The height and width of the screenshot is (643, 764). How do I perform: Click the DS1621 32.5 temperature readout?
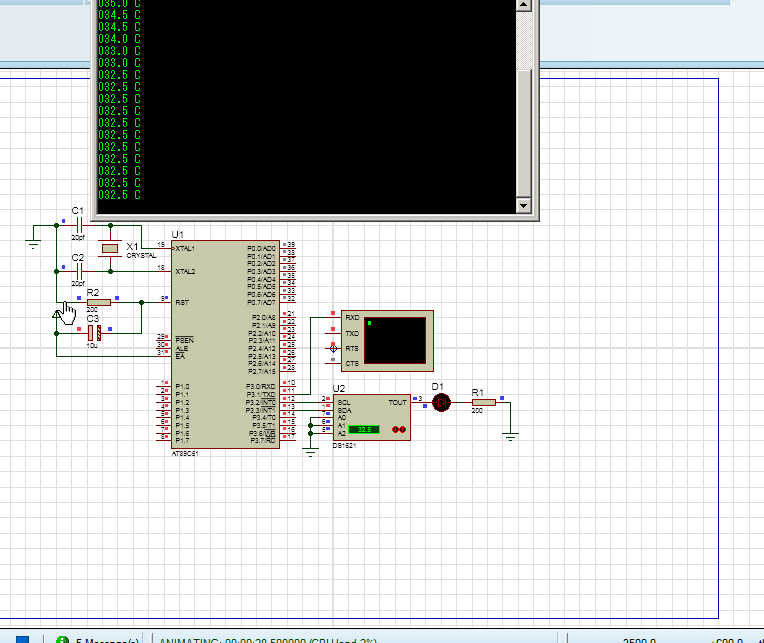tap(364, 430)
